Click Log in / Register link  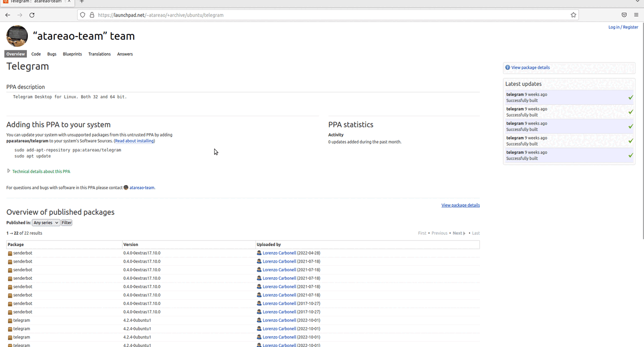tap(623, 27)
